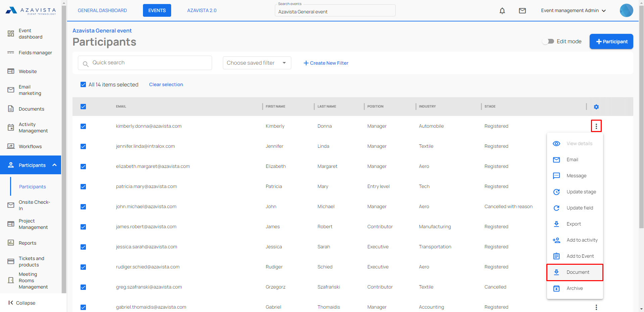The image size is (644, 312).
Task: Click the add Participant button
Action: [x=611, y=41]
